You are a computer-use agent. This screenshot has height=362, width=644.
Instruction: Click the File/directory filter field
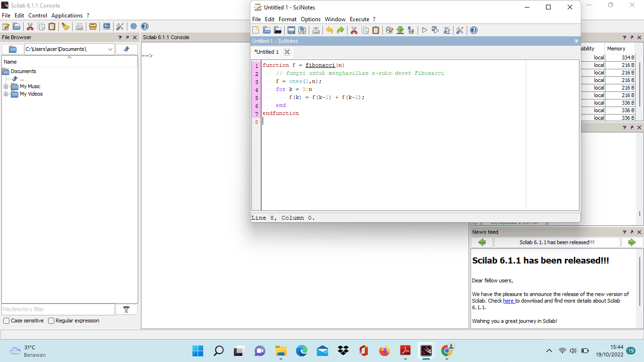pos(58,309)
